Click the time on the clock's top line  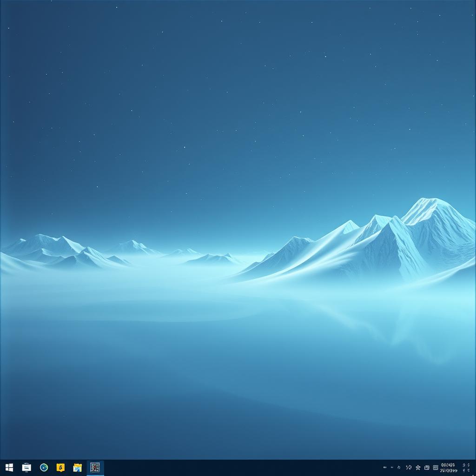[448, 465]
